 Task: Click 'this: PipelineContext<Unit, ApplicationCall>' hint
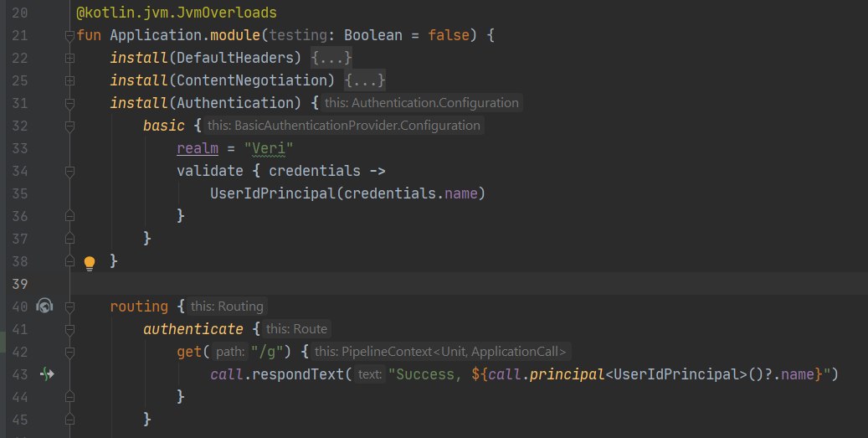pyautogui.click(x=440, y=352)
